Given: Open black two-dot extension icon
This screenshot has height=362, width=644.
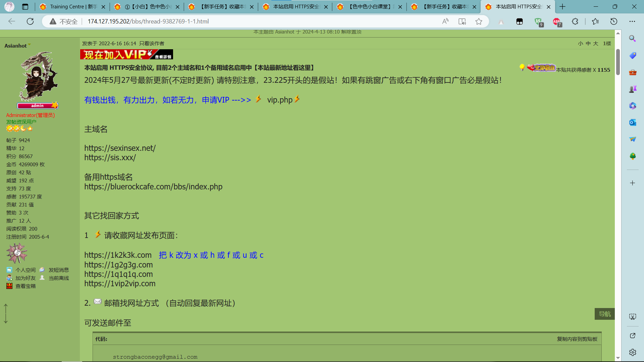Looking at the screenshot, I should point(520,22).
